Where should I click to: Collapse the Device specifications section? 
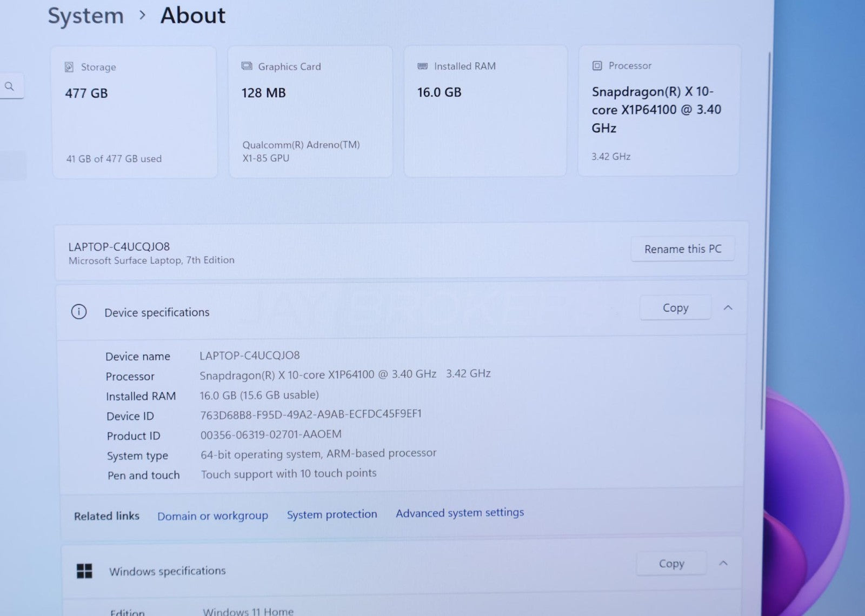tap(728, 307)
